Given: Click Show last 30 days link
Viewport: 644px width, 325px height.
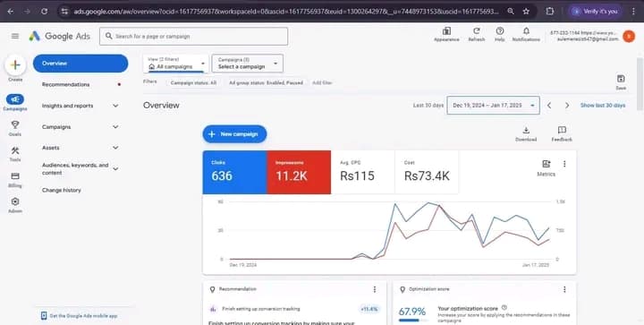Looking at the screenshot, I should click(603, 106).
